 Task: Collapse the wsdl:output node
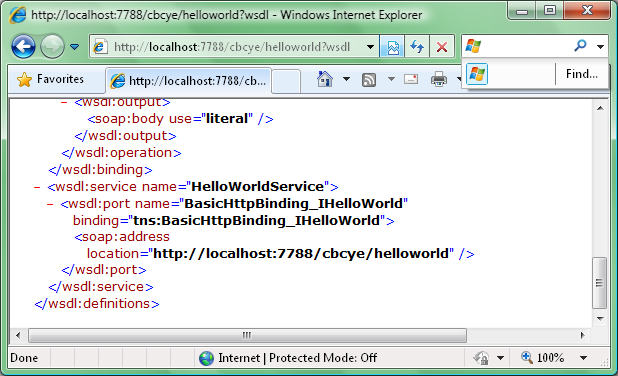point(64,102)
